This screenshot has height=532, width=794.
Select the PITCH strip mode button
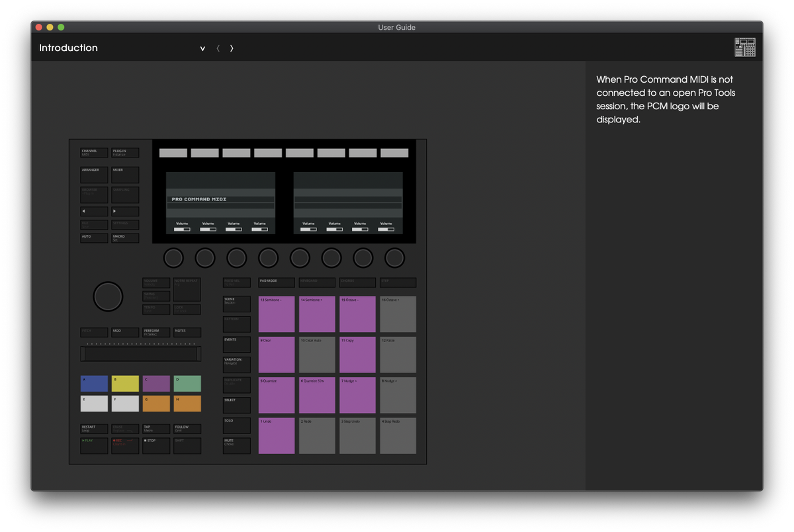pyautogui.click(x=94, y=332)
